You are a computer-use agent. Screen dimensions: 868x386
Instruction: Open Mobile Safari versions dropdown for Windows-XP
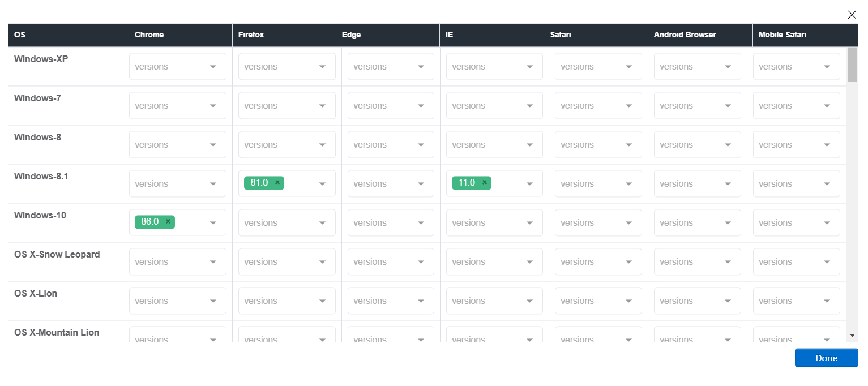coord(797,67)
